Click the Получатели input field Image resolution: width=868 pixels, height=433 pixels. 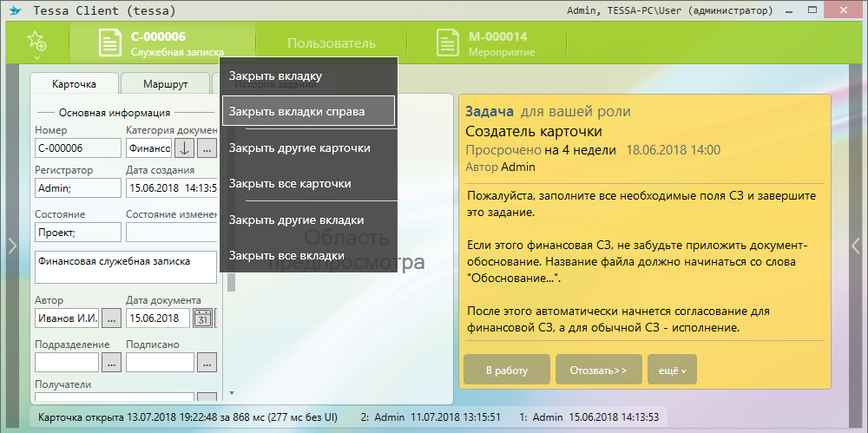115,397
